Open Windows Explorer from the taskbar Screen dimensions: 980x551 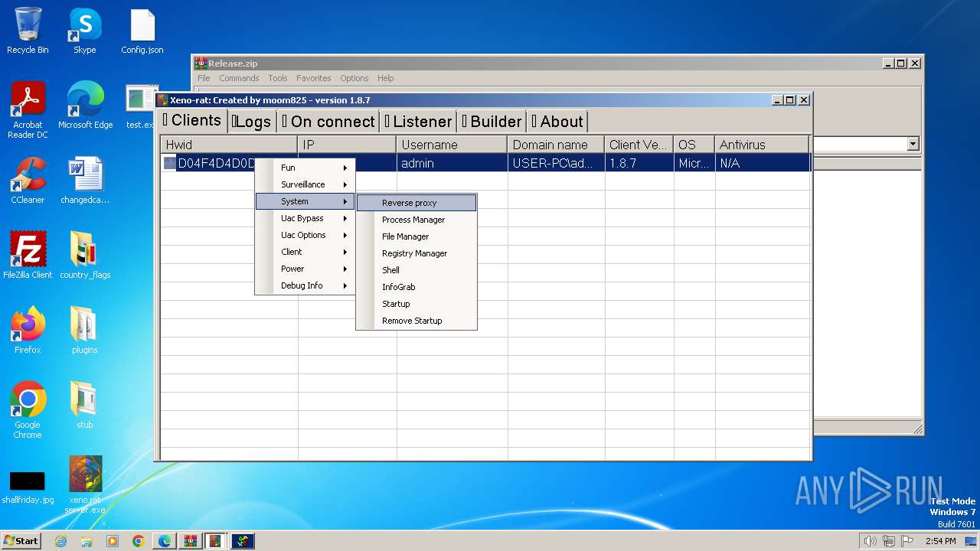(87, 541)
